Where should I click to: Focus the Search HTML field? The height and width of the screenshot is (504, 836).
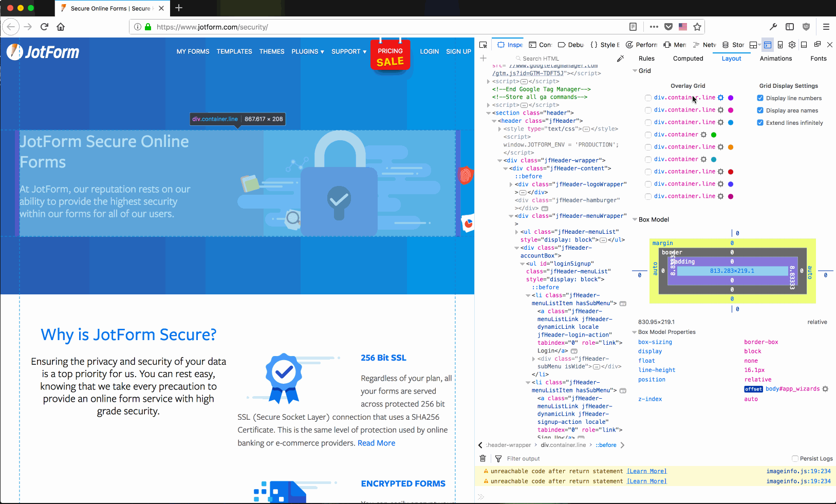point(564,59)
